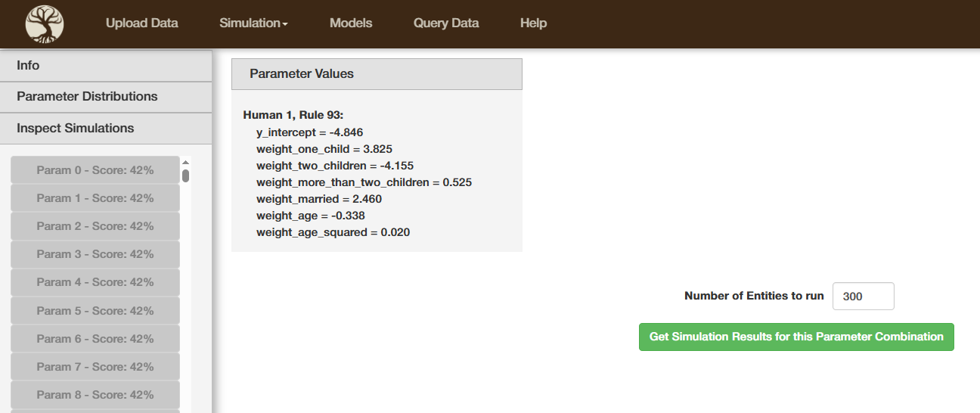The image size is (980, 413).
Task: Select the Param 4 item
Action: click(x=95, y=282)
